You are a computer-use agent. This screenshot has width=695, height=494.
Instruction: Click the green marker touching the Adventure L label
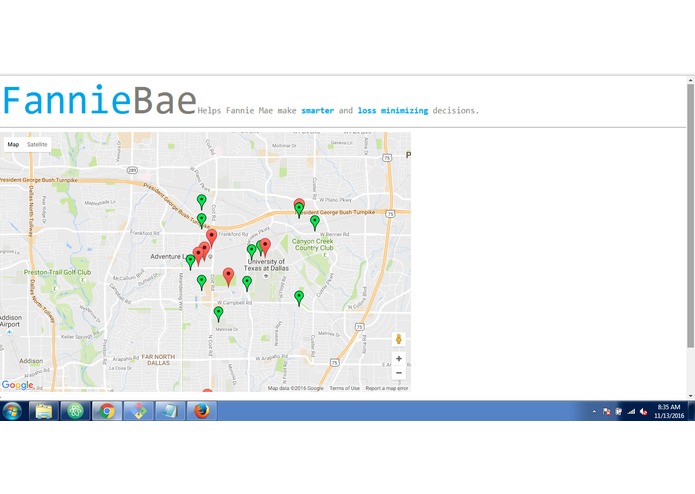coord(191,261)
